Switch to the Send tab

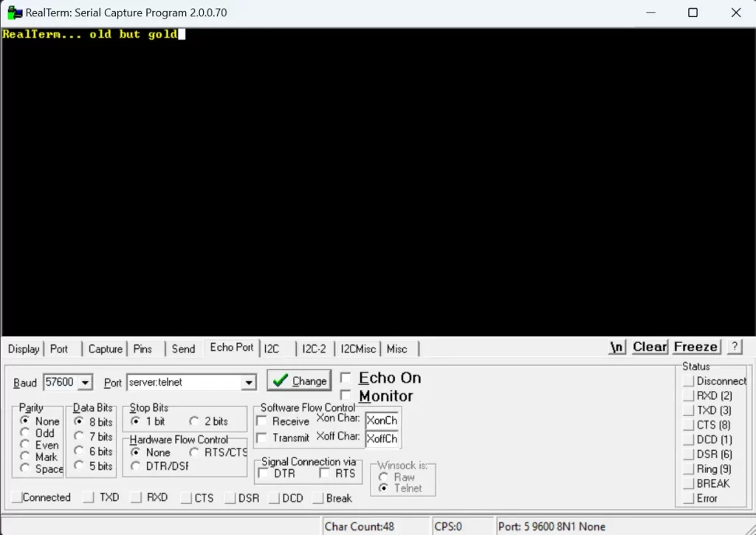point(183,349)
